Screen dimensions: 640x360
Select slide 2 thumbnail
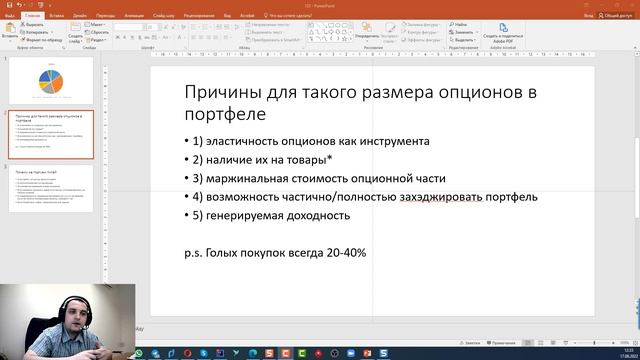pyautogui.click(x=51, y=134)
